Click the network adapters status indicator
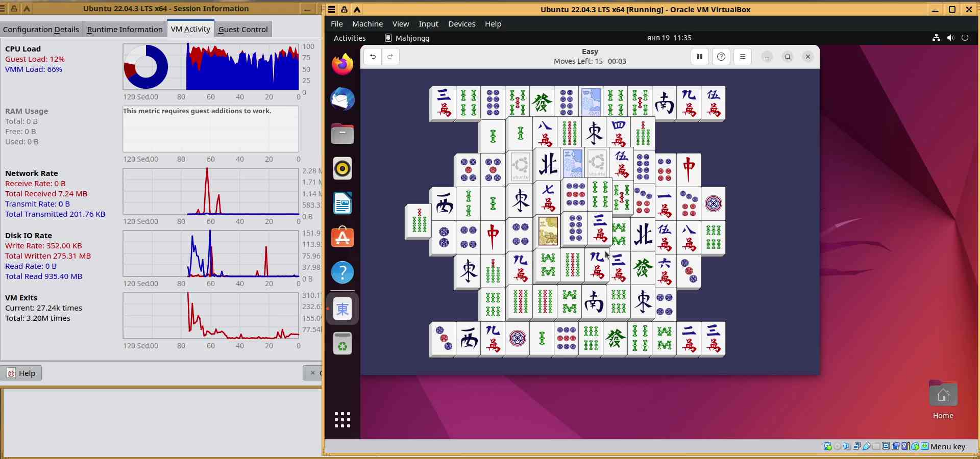 pos(857,447)
